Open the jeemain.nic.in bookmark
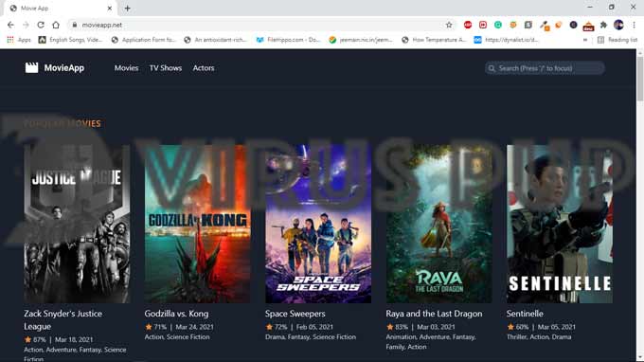 coord(361,40)
